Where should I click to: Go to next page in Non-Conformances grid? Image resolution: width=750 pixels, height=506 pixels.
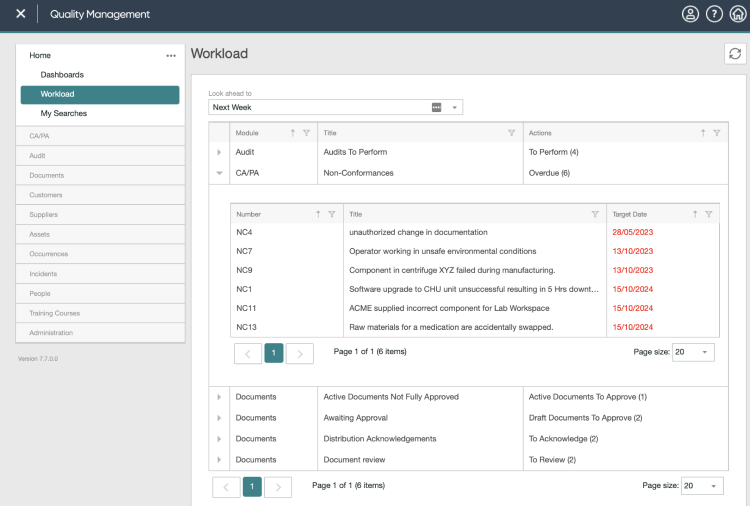coord(300,354)
